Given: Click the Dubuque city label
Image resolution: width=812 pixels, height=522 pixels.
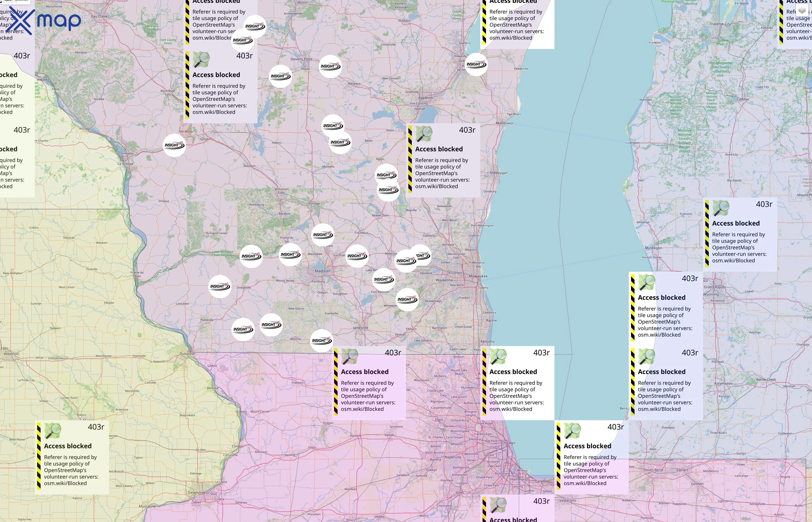Looking at the screenshot, I should click(187, 354).
